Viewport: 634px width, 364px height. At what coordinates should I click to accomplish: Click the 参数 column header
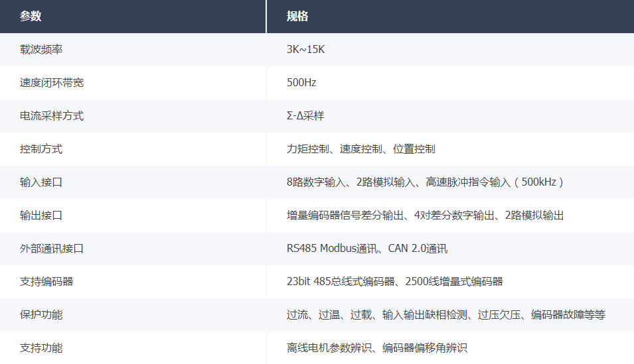(133, 16)
